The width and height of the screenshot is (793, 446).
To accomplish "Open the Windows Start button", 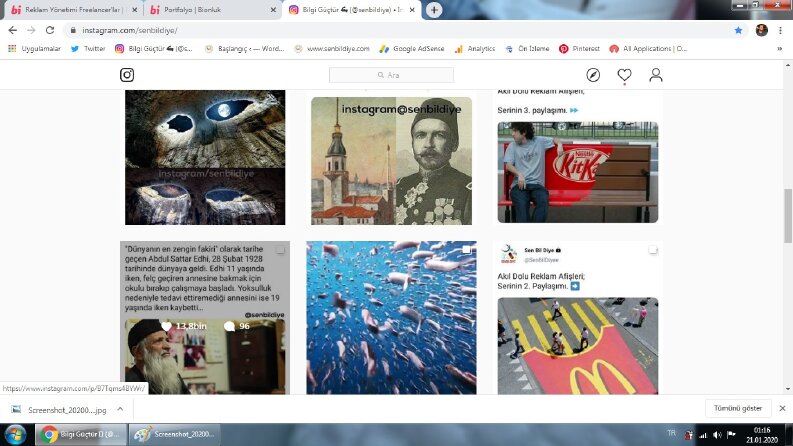I will point(15,434).
